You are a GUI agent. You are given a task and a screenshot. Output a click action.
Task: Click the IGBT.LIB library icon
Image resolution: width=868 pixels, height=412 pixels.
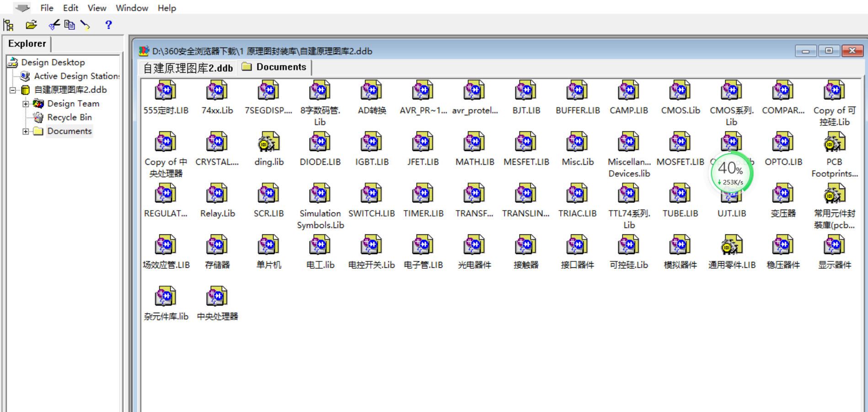click(371, 142)
